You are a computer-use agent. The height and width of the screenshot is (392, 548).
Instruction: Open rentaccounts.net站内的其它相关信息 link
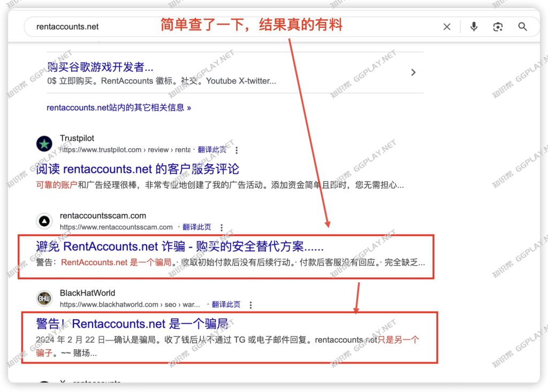pyautogui.click(x=119, y=107)
